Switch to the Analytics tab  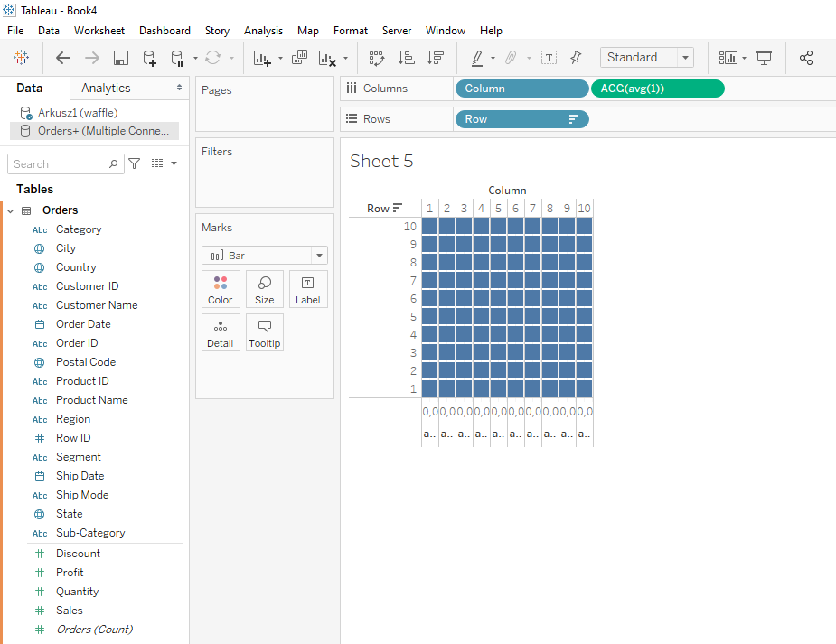tap(106, 88)
